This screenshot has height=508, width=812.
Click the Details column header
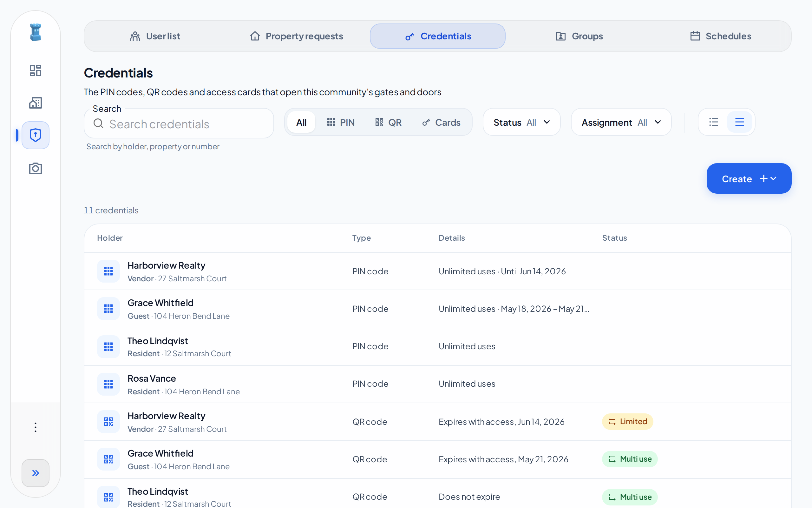[x=452, y=238]
